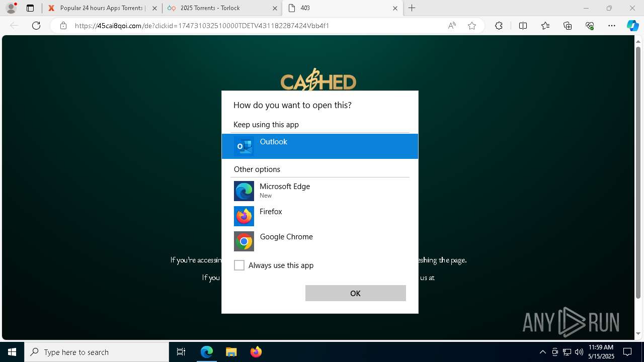The height and width of the screenshot is (362, 644).
Task: Click the taskbar search box
Action: [97, 352]
